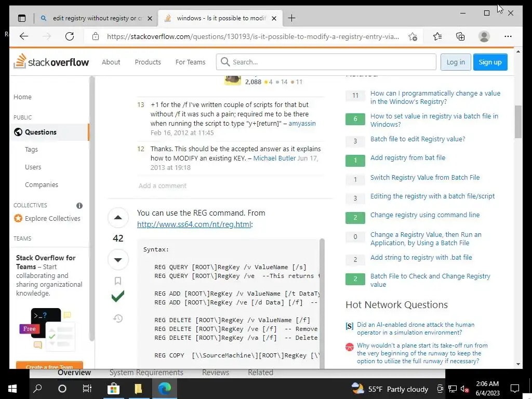This screenshot has width=532, height=399.
Task: Open Task View
Action: pyautogui.click(x=87, y=389)
